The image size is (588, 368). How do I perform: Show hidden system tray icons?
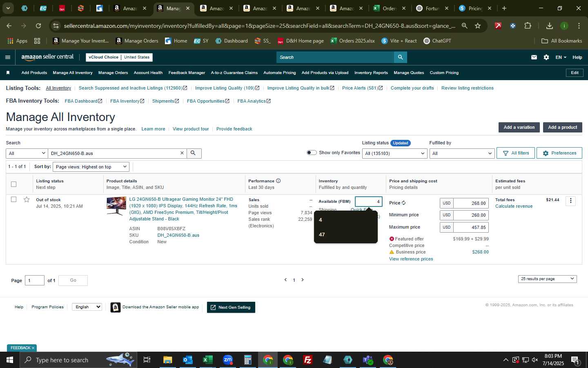(x=506, y=360)
